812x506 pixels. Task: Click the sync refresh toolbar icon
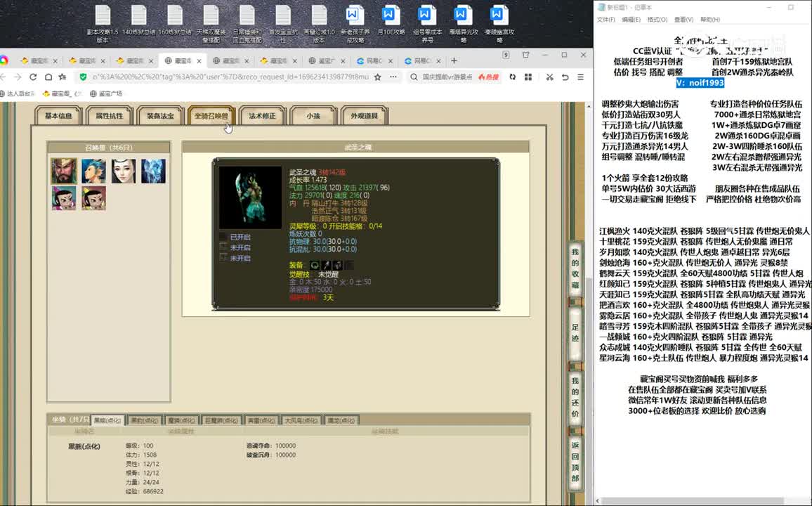(x=513, y=77)
